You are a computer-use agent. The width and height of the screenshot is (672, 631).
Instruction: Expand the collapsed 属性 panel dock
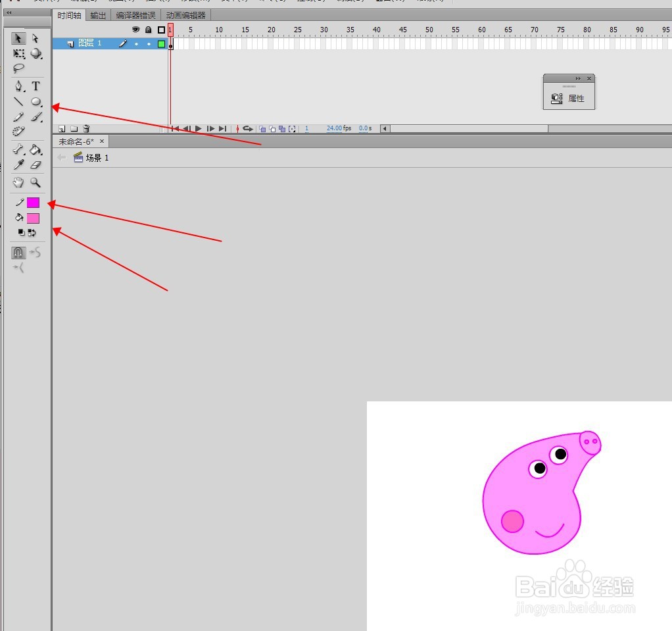point(578,78)
